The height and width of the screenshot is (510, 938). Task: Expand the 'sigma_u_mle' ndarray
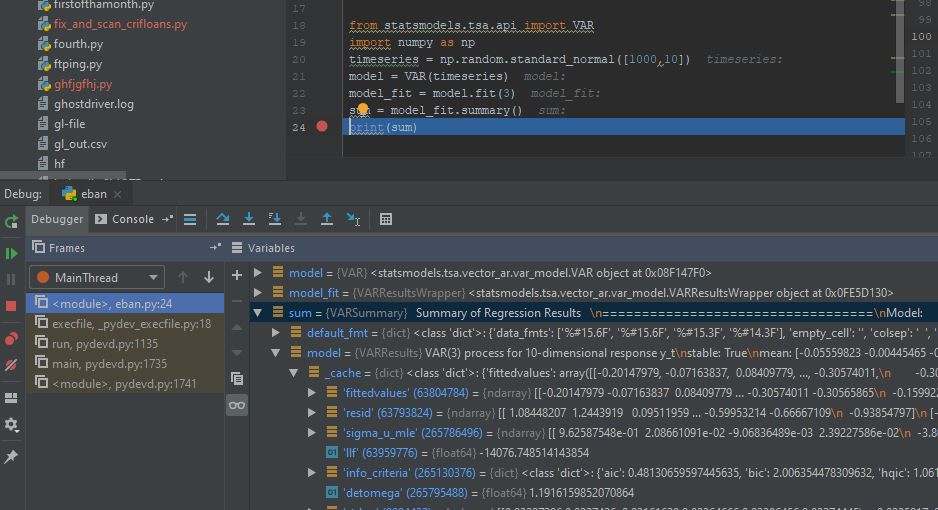click(x=312, y=432)
